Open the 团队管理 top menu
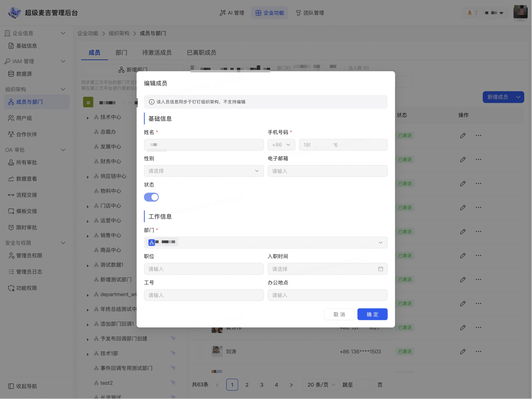 (x=310, y=13)
